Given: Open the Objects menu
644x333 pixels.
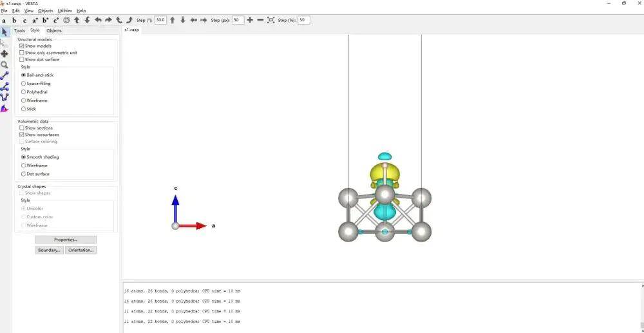Looking at the screenshot, I should pyautogui.click(x=46, y=11).
